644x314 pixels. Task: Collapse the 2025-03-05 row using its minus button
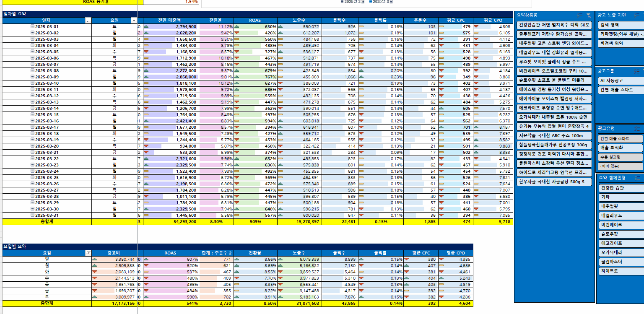32,52
